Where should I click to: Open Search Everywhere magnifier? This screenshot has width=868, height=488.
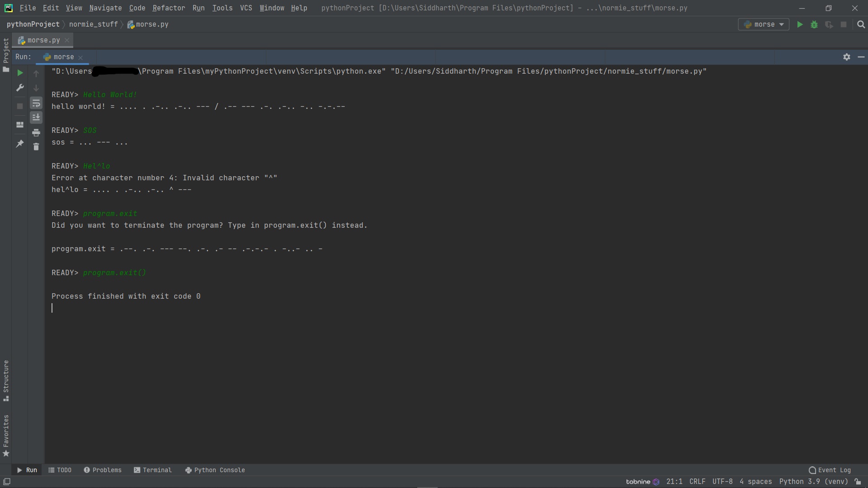[x=861, y=24]
